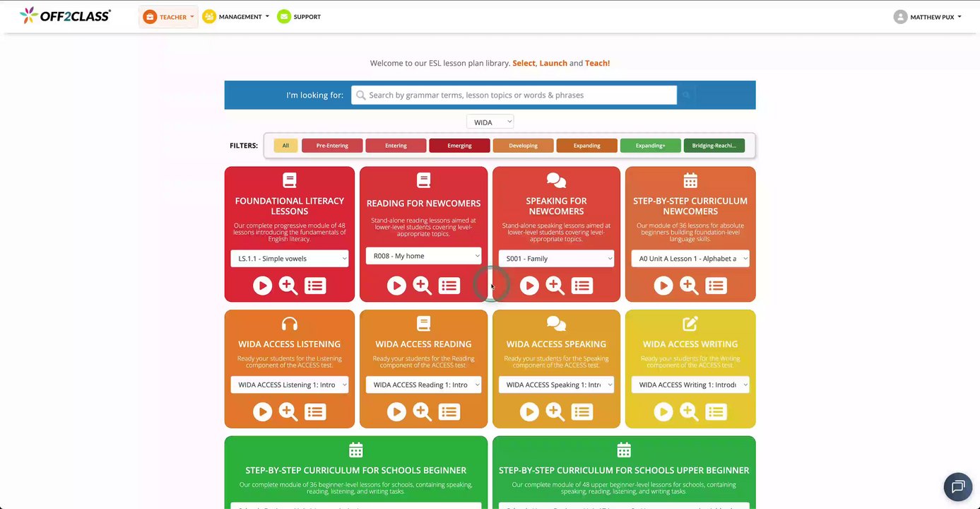This screenshot has width=980, height=509.
Task: Open the WIDA ACCESS Listening list icon
Action: [x=315, y=411]
